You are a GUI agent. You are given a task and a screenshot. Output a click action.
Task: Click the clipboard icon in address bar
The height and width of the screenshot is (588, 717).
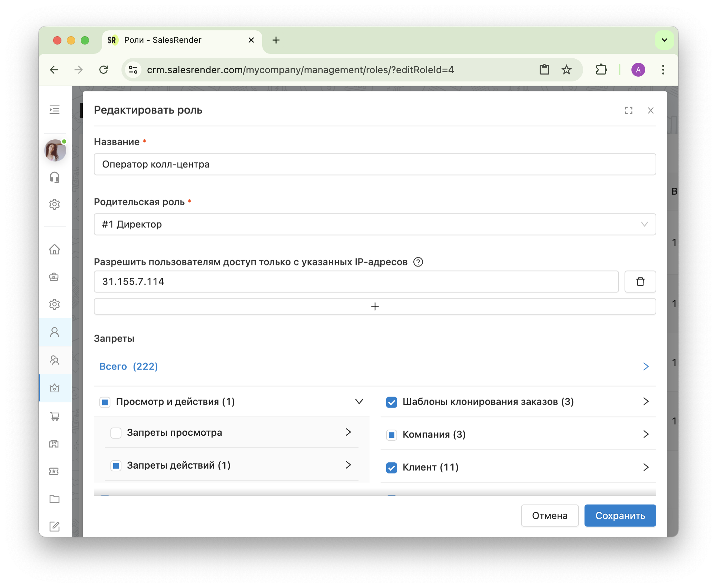544,70
